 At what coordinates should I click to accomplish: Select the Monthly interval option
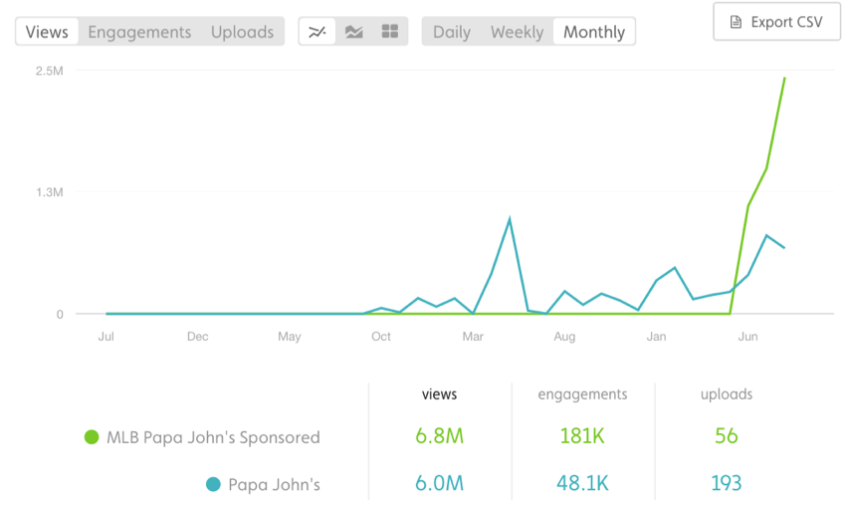[594, 32]
